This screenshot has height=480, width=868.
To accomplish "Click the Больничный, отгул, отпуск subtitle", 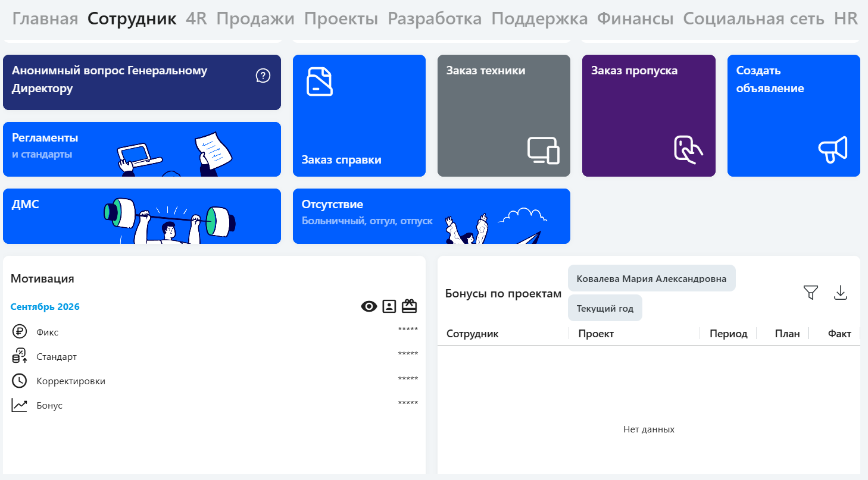I will [367, 221].
